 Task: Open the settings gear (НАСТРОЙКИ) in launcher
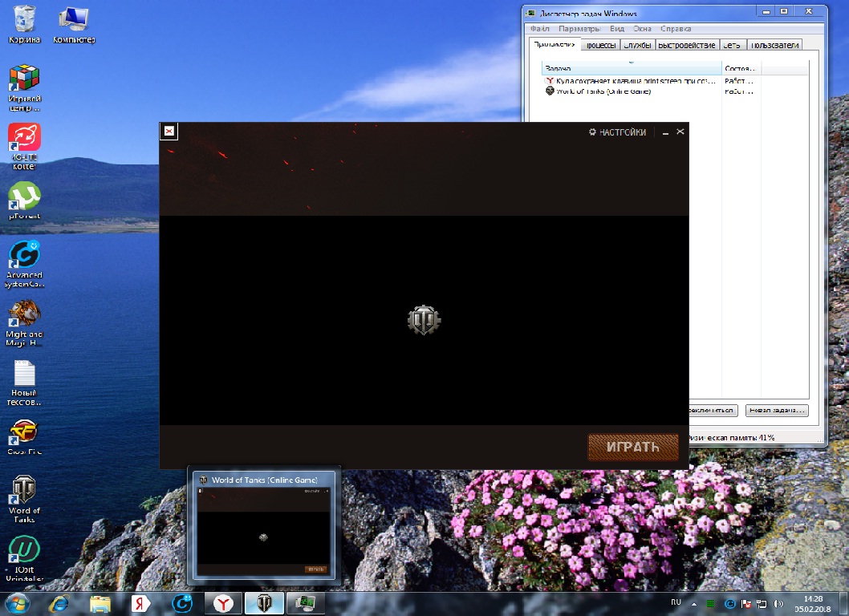tap(616, 132)
